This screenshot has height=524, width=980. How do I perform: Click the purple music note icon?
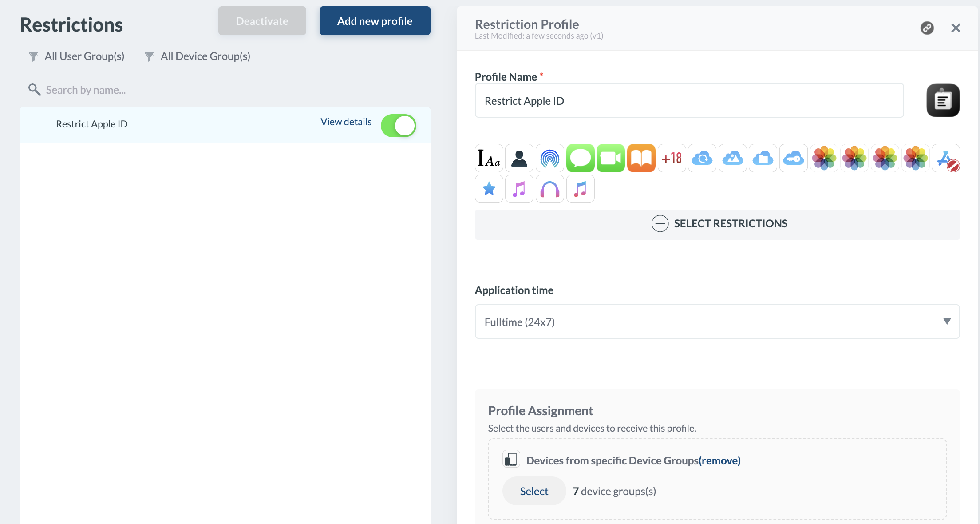519,189
